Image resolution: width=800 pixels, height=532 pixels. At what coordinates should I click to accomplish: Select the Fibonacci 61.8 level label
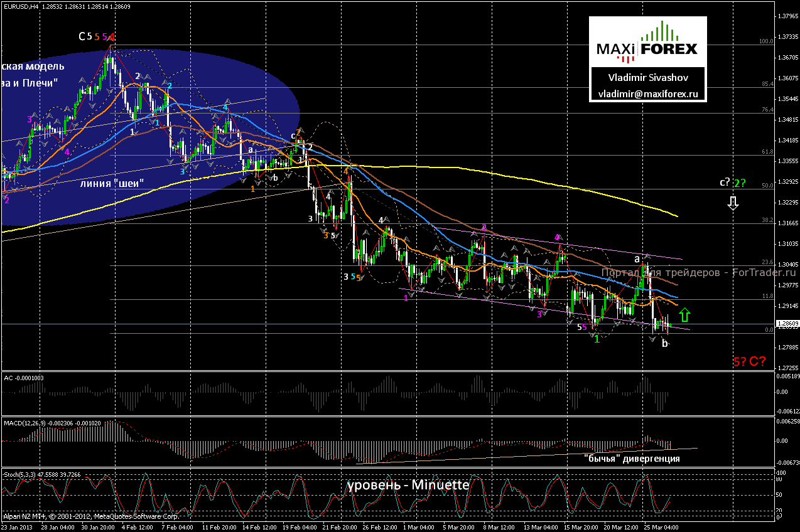(x=766, y=152)
